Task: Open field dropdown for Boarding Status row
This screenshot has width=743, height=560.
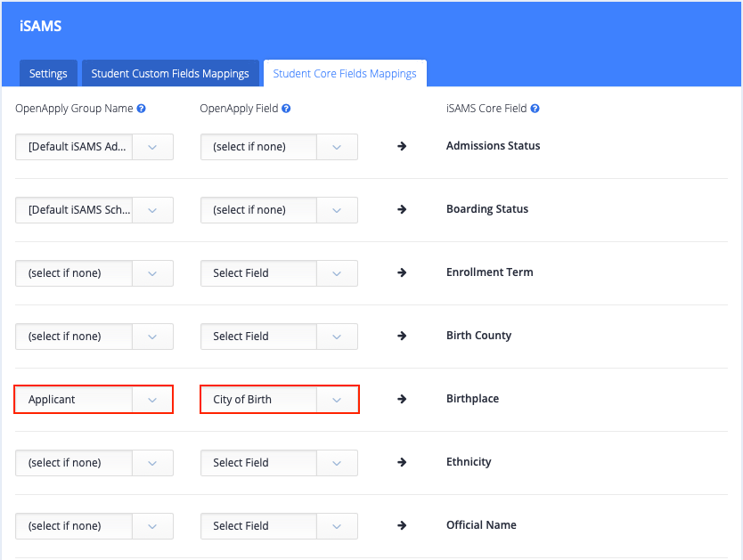Action: 279,210
